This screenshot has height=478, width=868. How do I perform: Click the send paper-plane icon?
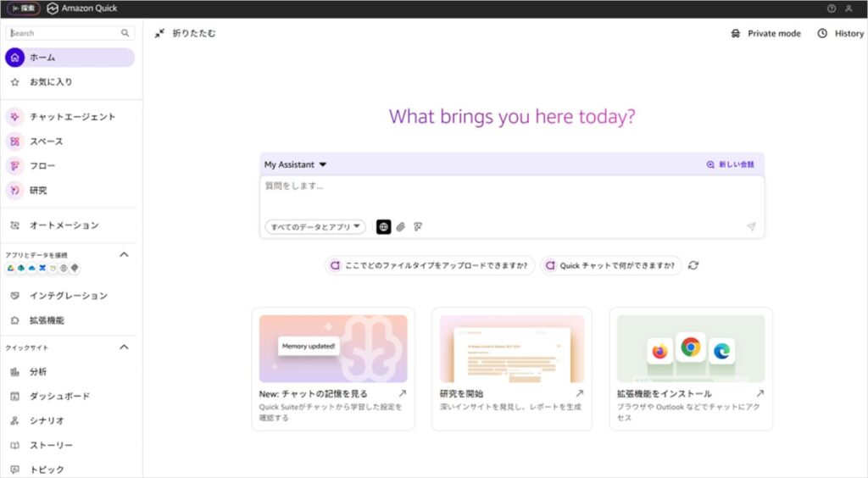tap(751, 226)
